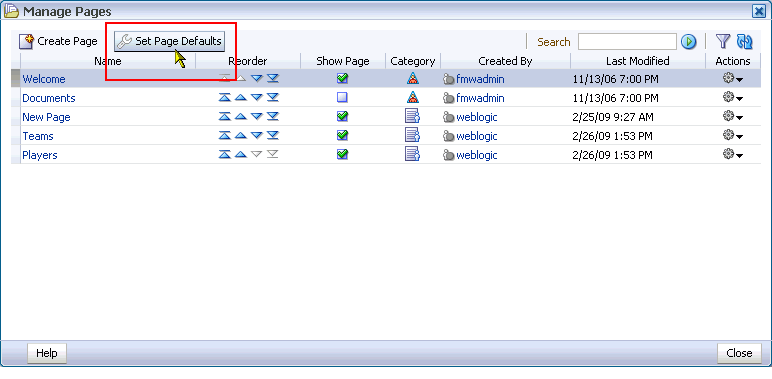Viewport: 772px width, 379px height.
Task: Click the Category column header
Action: 413,61
